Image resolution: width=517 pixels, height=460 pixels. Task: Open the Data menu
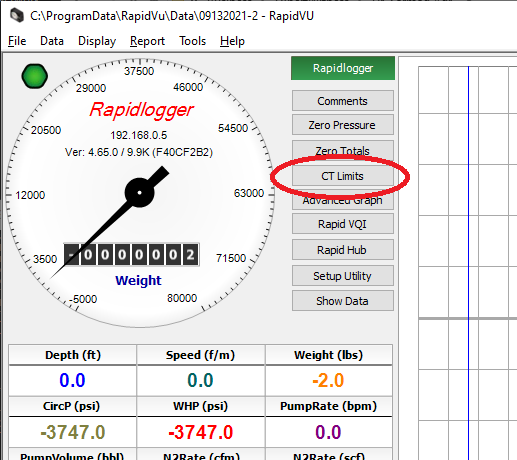coord(52,41)
